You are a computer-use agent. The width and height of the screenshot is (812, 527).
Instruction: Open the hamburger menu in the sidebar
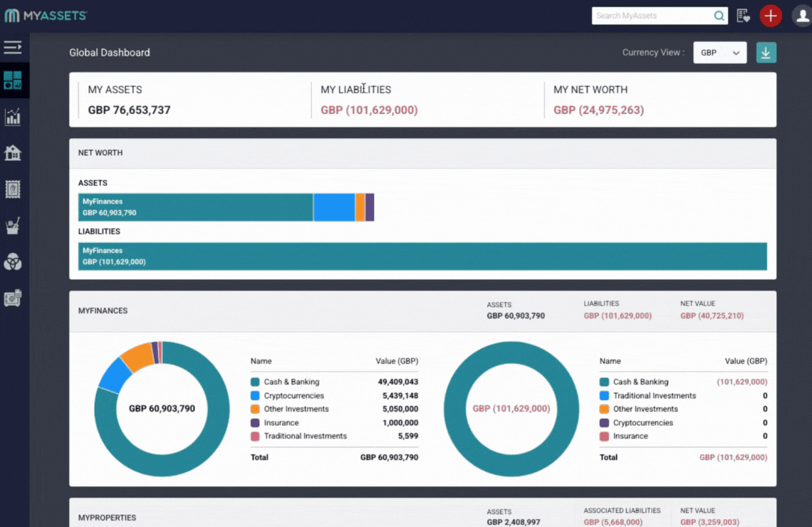click(12, 48)
